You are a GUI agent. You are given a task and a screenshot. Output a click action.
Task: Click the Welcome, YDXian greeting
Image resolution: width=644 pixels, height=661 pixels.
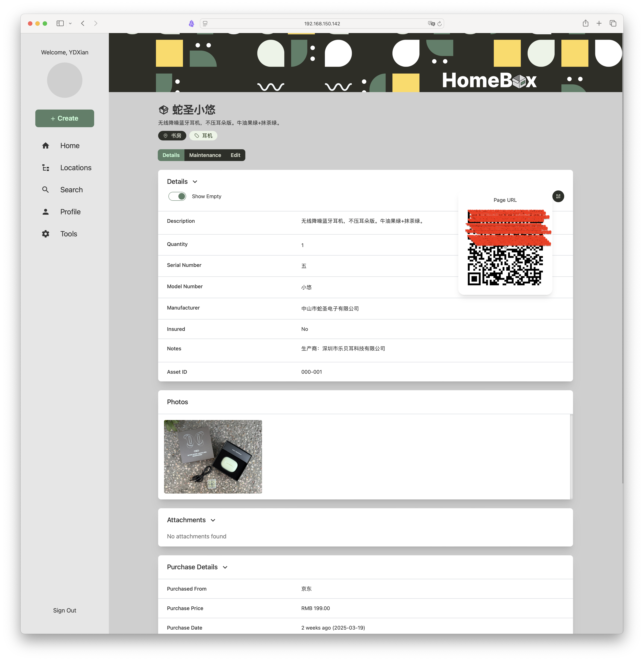click(65, 52)
